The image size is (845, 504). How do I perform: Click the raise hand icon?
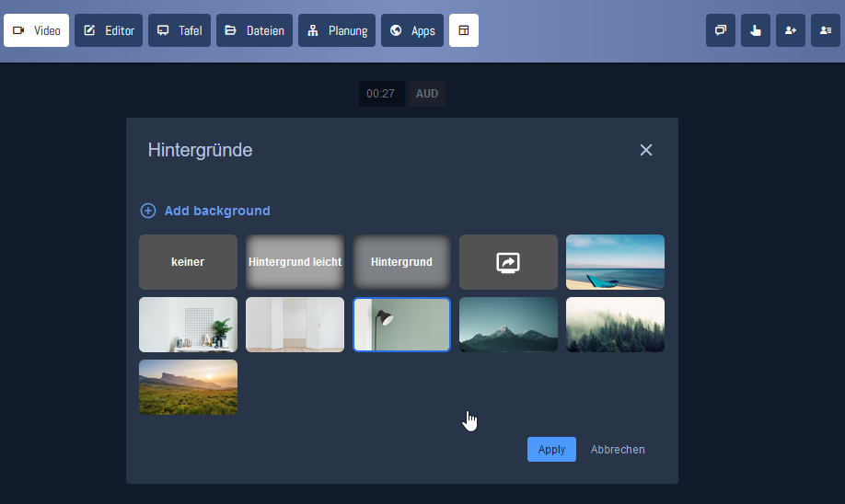coord(756,30)
